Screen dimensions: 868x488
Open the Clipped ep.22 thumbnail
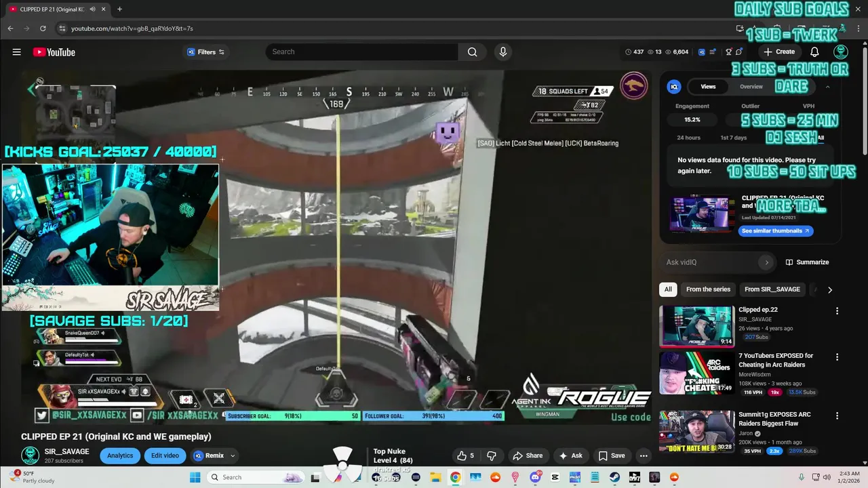696,327
